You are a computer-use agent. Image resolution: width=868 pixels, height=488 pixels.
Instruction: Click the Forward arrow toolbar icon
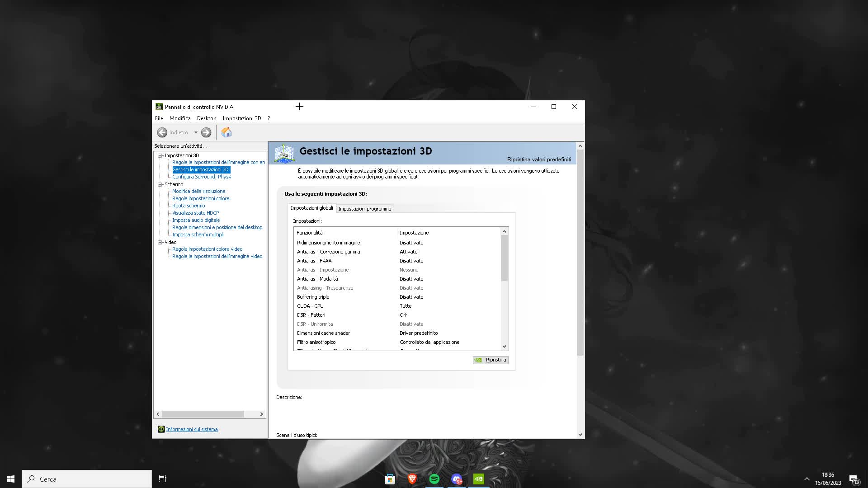(206, 132)
